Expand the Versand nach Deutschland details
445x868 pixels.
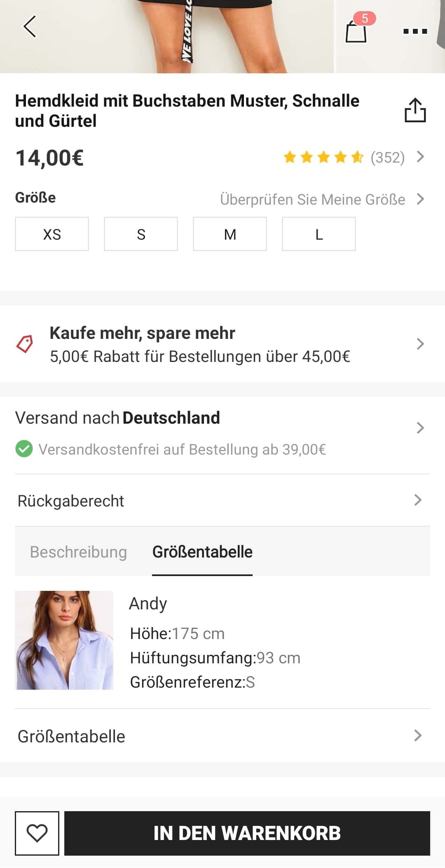point(222,428)
